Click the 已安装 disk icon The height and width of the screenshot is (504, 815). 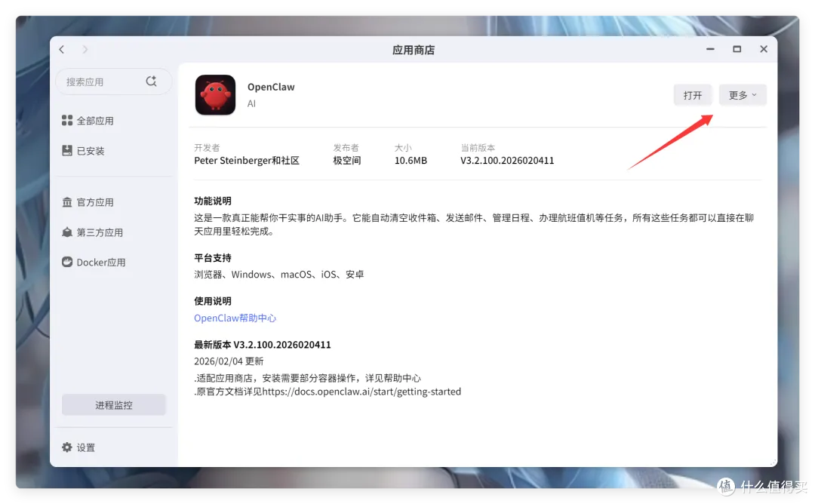tap(67, 151)
